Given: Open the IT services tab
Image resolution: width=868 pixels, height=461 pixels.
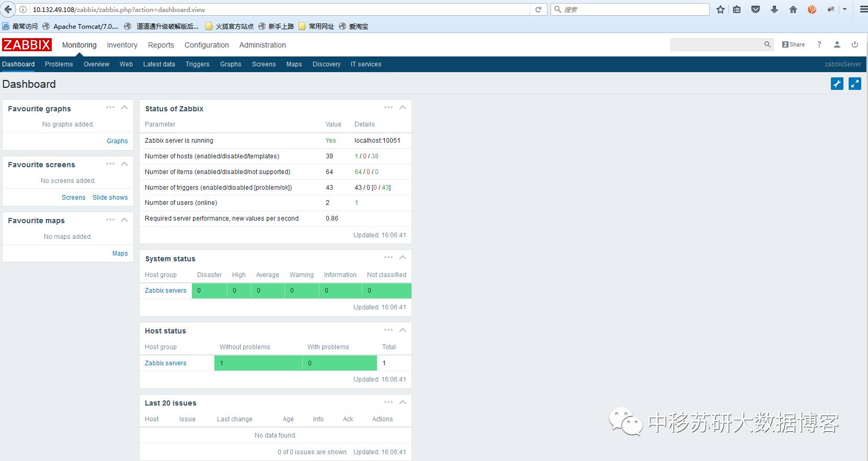Looking at the screenshot, I should click(x=366, y=64).
